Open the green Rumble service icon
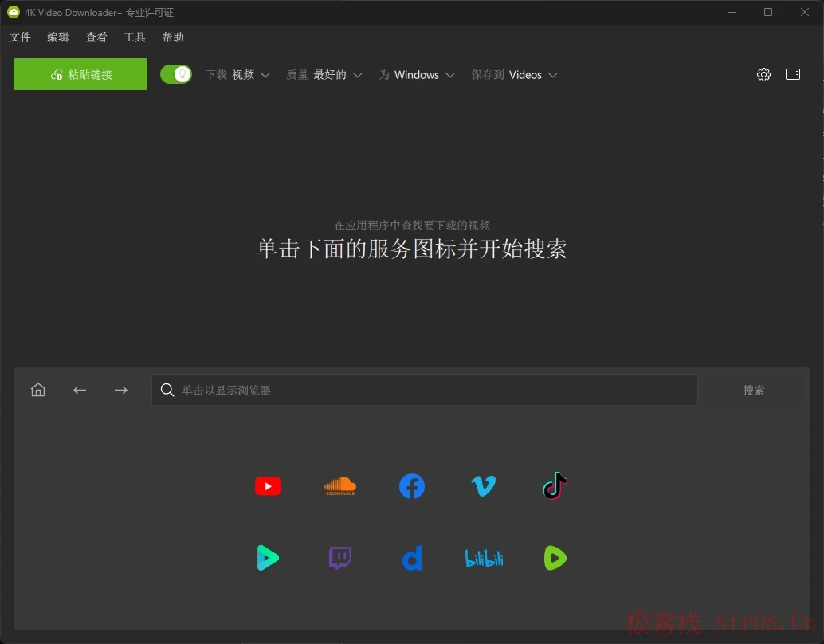The height and width of the screenshot is (644, 824). (x=555, y=558)
